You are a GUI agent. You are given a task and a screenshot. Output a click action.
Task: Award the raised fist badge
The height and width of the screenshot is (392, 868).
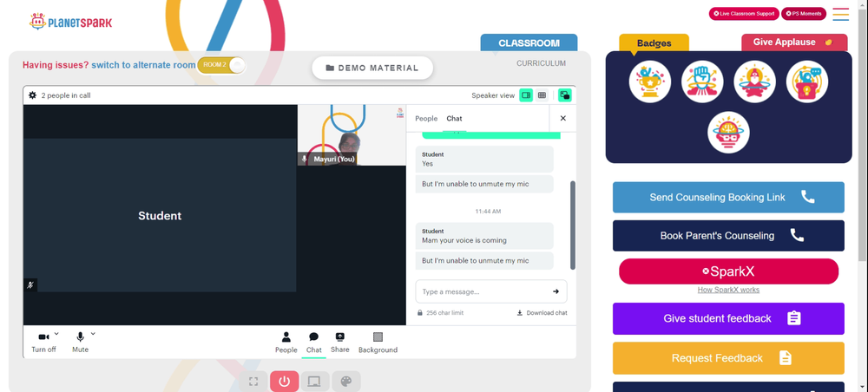point(702,82)
